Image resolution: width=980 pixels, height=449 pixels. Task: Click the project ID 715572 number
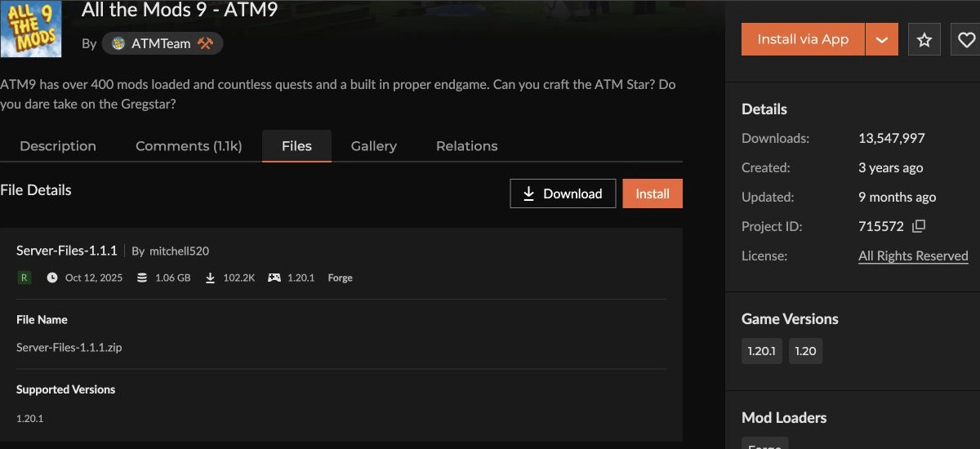click(881, 226)
